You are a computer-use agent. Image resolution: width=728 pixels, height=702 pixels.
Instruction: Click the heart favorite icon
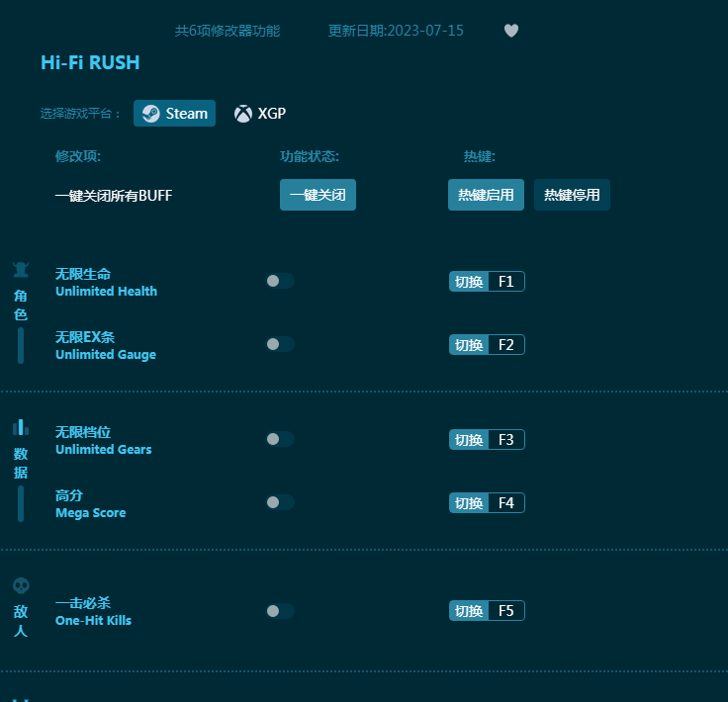(511, 31)
